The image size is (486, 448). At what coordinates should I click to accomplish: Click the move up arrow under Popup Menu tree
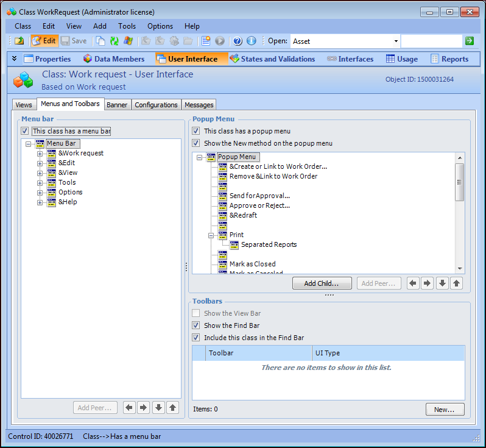[x=456, y=283]
